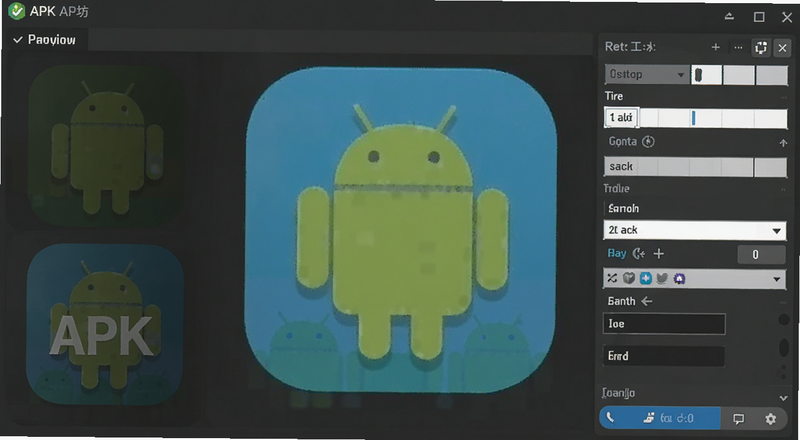Close the right side panel
The width and height of the screenshot is (800, 440).
[x=782, y=48]
